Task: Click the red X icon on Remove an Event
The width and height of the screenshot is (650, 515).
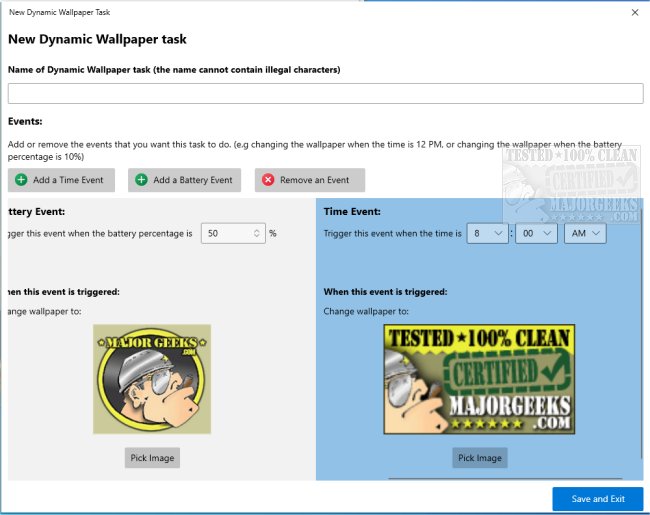Action: pyautogui.click(x=268, y=180)
